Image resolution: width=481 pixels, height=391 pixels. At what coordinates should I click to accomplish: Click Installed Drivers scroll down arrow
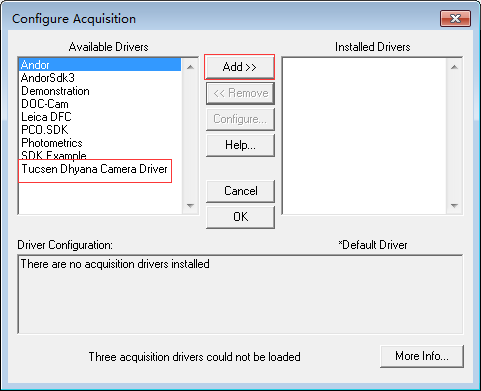[454, 205]
